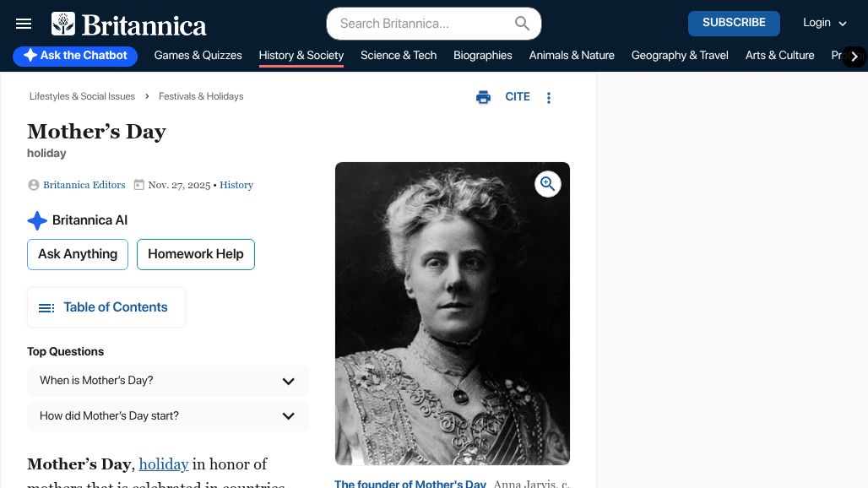Click the Homework Help button
The width and height of the screenshot is (868, 488).
(196, 254)
